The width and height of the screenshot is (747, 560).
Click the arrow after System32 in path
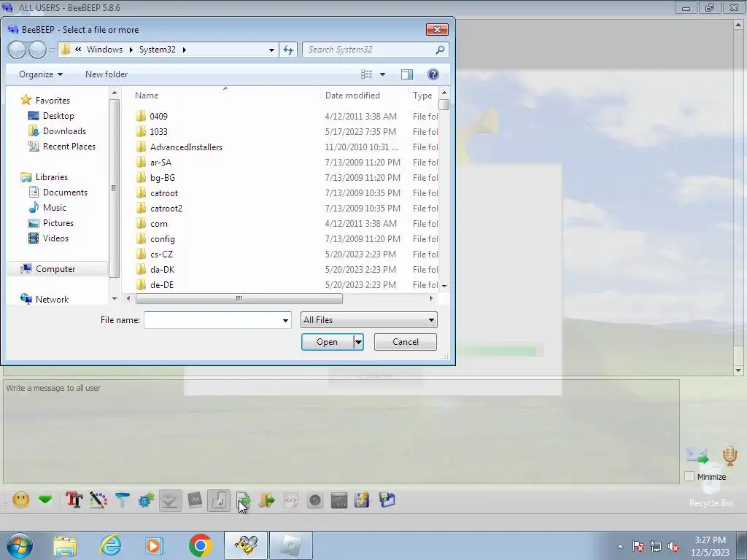pos(185,50)
